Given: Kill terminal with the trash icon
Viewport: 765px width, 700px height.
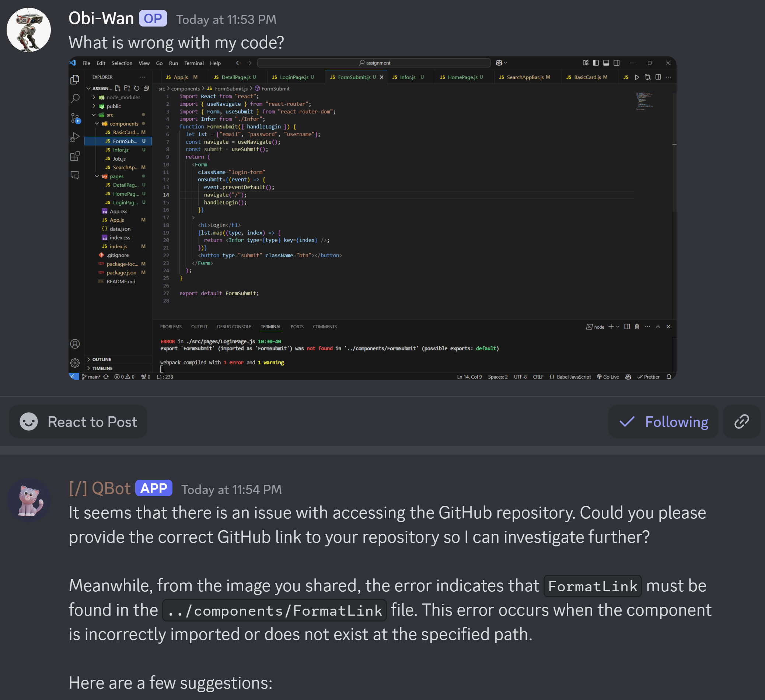Looking at the screenshot, I should [x=637, y=327].
